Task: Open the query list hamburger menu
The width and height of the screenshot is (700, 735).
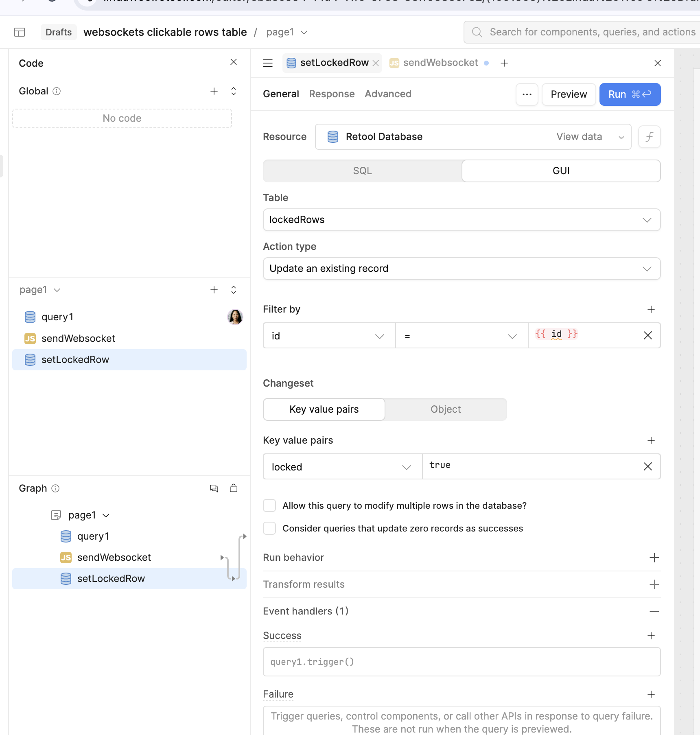Action: (x=268, y=63)
